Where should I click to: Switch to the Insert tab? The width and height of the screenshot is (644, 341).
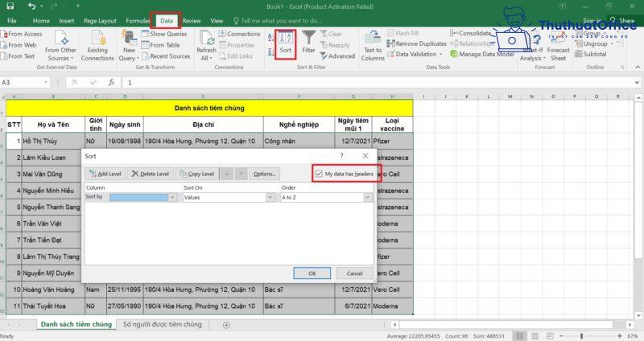(x=67, y=21)
